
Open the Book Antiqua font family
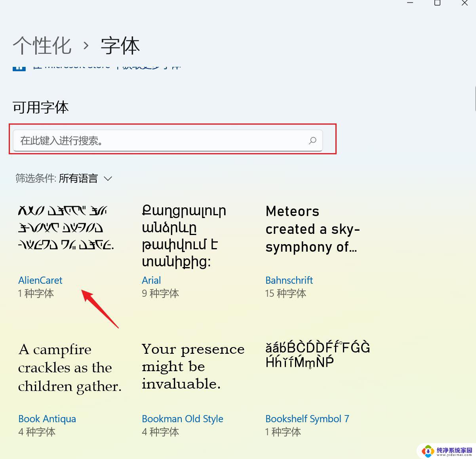47,419
